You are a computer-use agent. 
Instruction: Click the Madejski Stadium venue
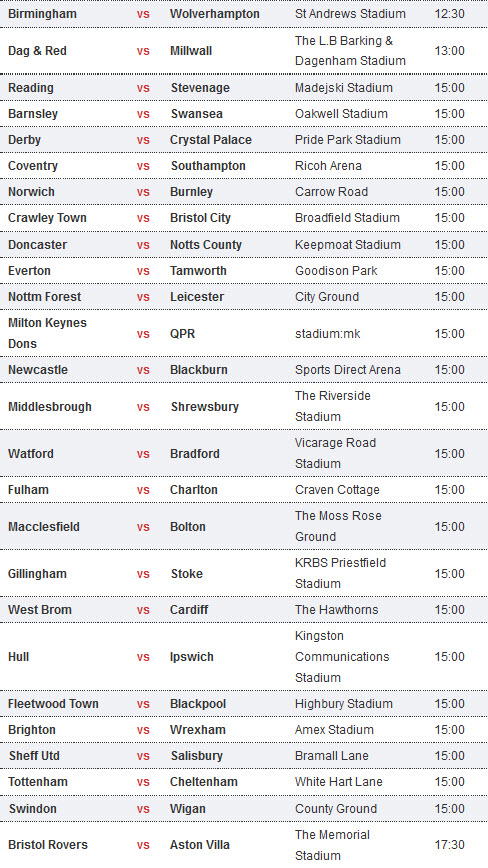pos(344,88)
